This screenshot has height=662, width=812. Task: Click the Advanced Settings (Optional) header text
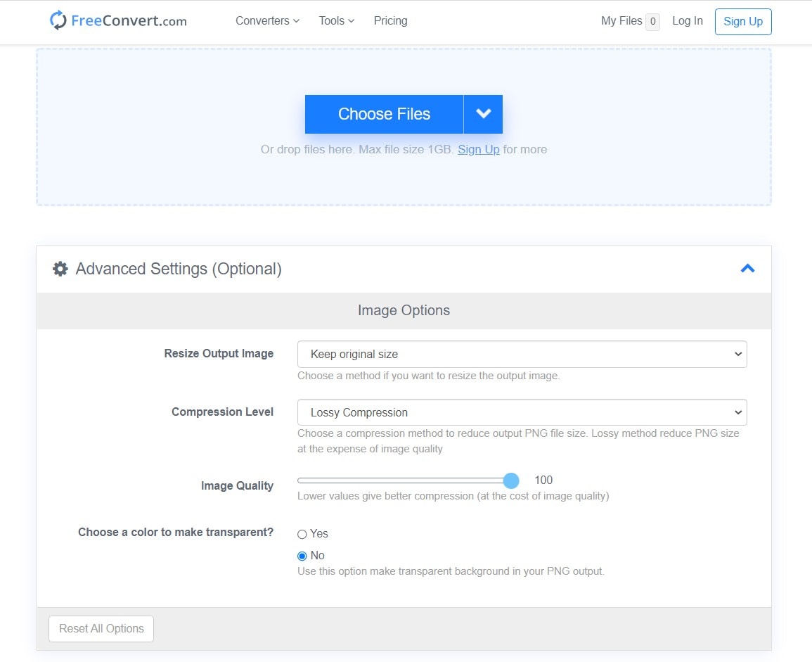pos(179,269)
